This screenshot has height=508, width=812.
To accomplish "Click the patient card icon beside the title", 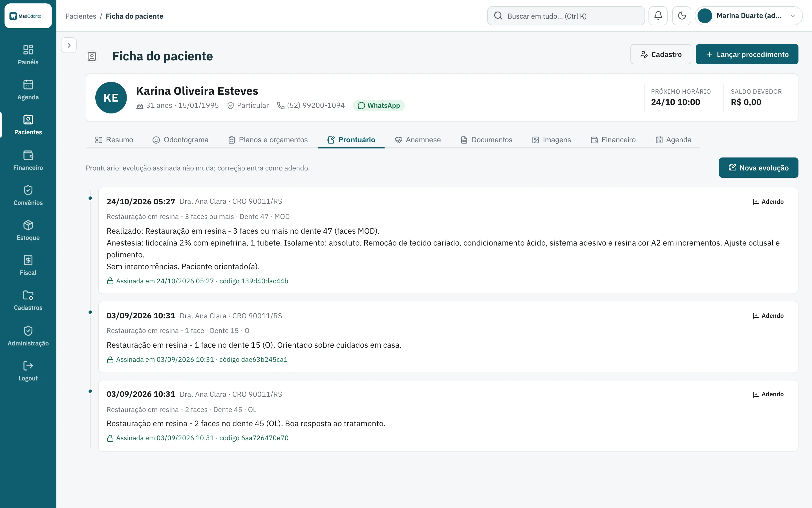I will tap(92, 56).
